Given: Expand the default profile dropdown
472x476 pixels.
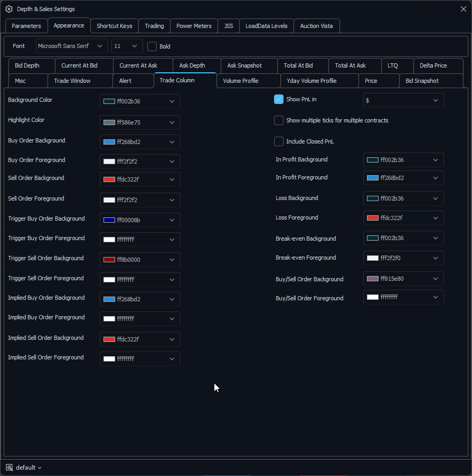Looking at the screenshot, I should point(29,468).
